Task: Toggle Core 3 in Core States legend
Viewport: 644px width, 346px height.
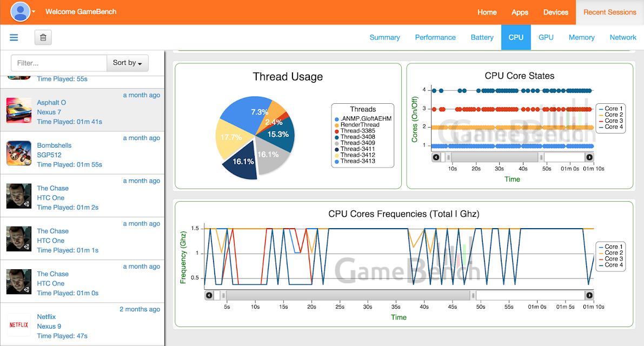Action: click(x=610, y=121)
